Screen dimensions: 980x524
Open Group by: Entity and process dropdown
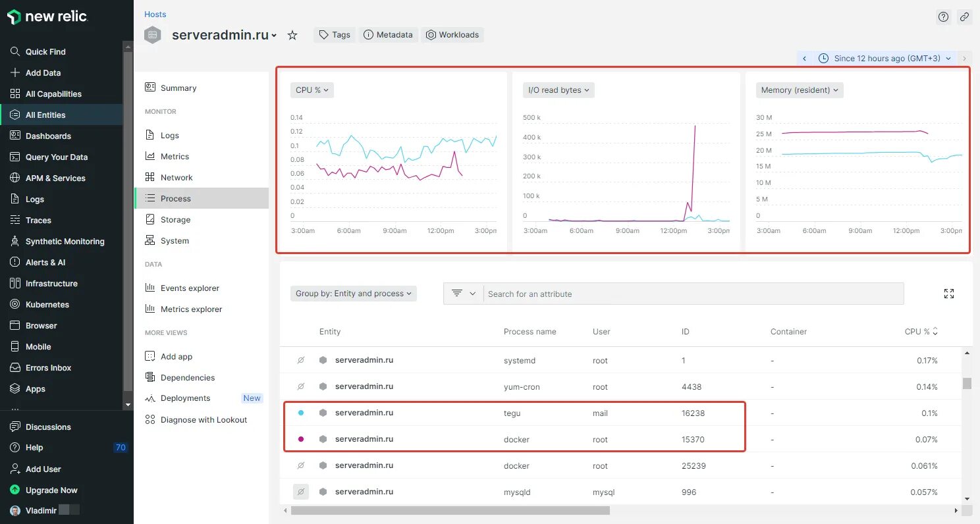[x=354, y=294]
